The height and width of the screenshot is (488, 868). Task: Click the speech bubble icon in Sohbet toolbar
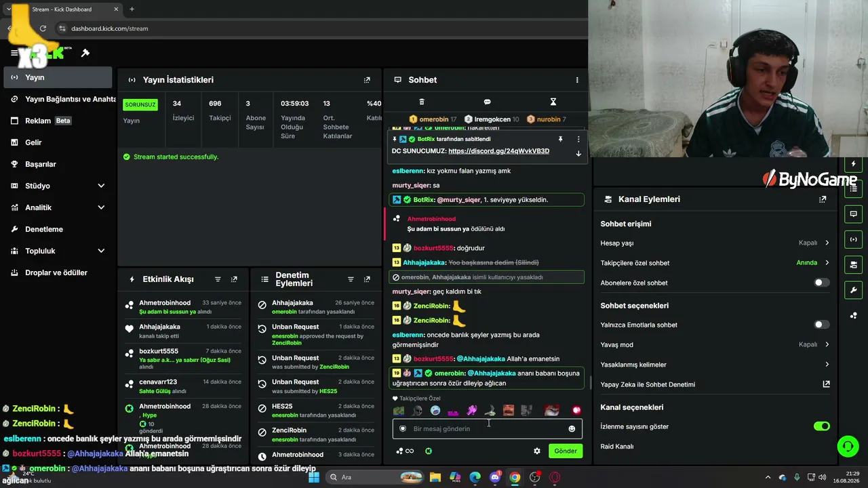[x=487, y=102]
